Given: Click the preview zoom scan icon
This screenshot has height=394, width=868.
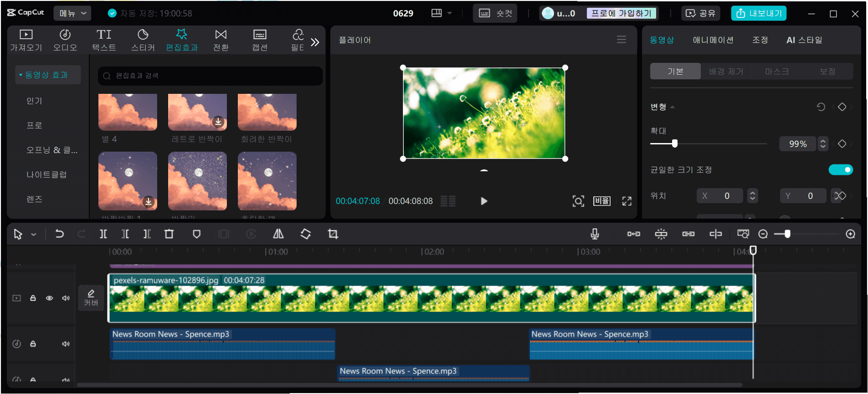Looking at the screenshot, I should [578, 201].
